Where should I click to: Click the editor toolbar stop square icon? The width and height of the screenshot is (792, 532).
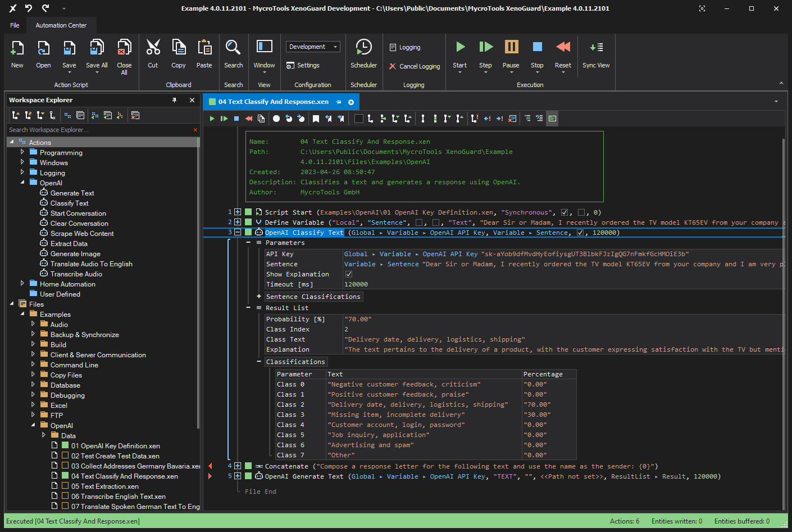(236, 119)
